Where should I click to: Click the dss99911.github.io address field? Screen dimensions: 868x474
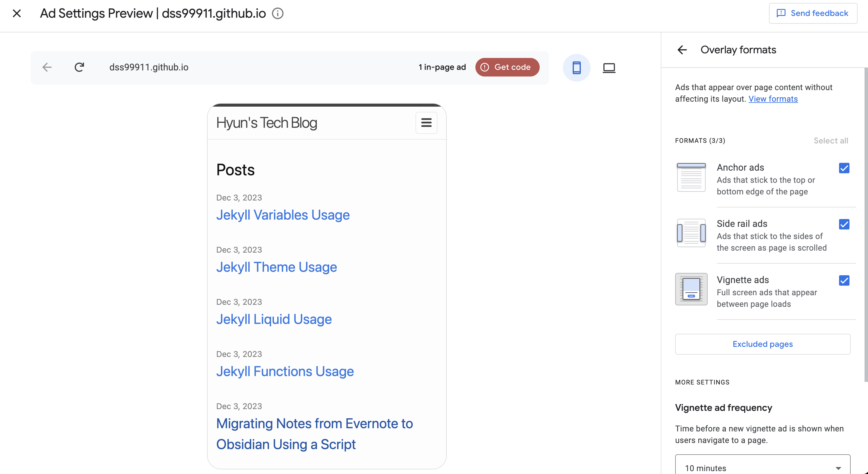[149, 67]
